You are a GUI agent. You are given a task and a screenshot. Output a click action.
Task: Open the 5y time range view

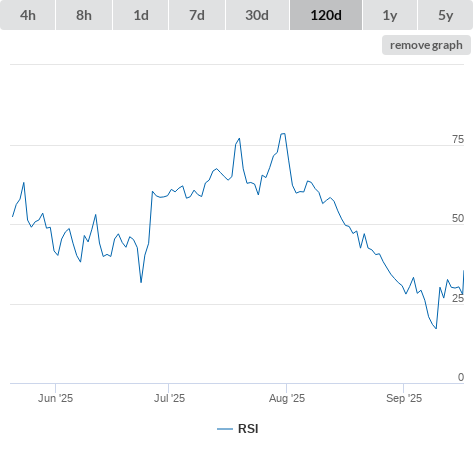coord(446,15)
